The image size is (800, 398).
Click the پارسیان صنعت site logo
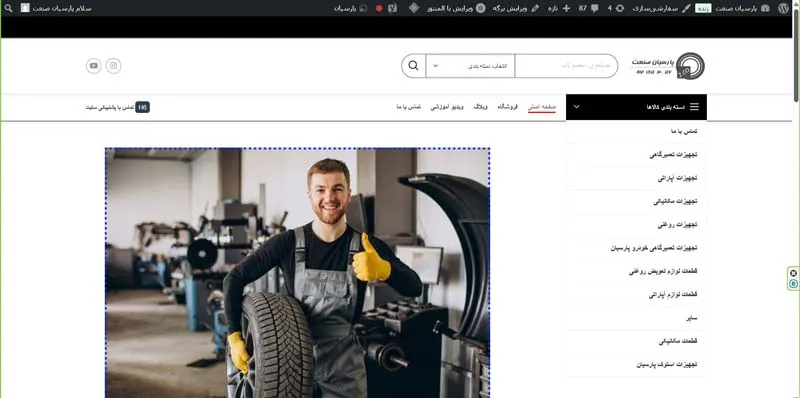(x=668, y=66)
